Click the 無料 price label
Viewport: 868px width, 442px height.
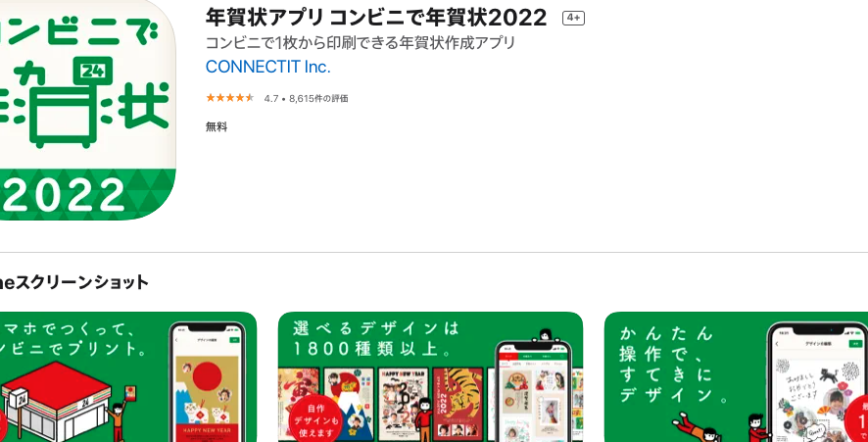coord(217,126)
